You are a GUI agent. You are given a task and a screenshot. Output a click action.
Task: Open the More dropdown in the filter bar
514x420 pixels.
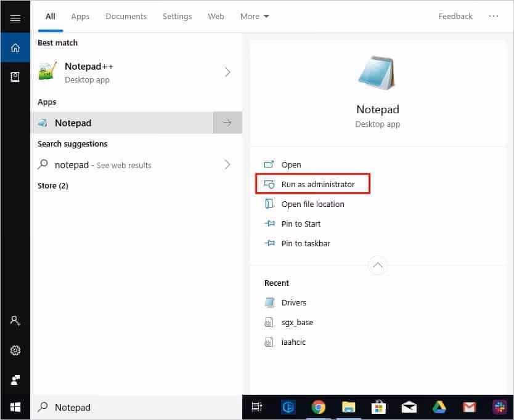[x=254, y=16]
